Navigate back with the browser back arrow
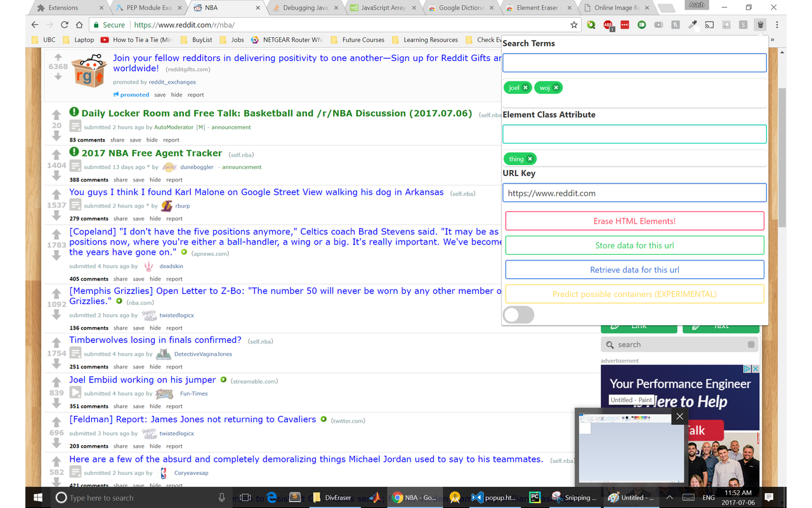The image size is (812, 508). [35, 25]
